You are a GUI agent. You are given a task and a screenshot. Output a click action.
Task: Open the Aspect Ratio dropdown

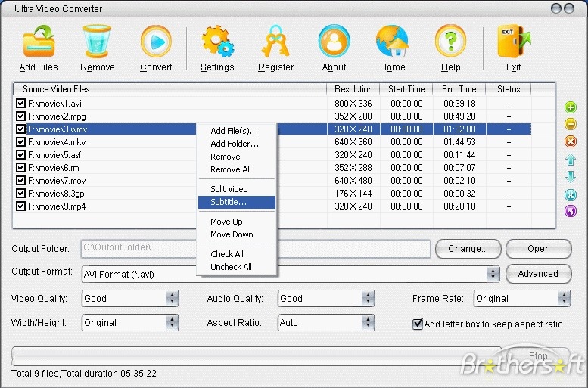(x=326, y=323)
